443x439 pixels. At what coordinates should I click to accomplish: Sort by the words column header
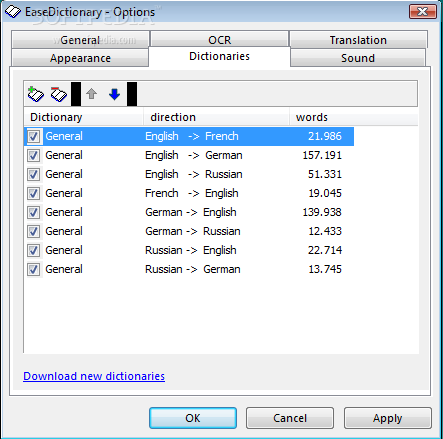pyautogui.click(x=353, y=117)
